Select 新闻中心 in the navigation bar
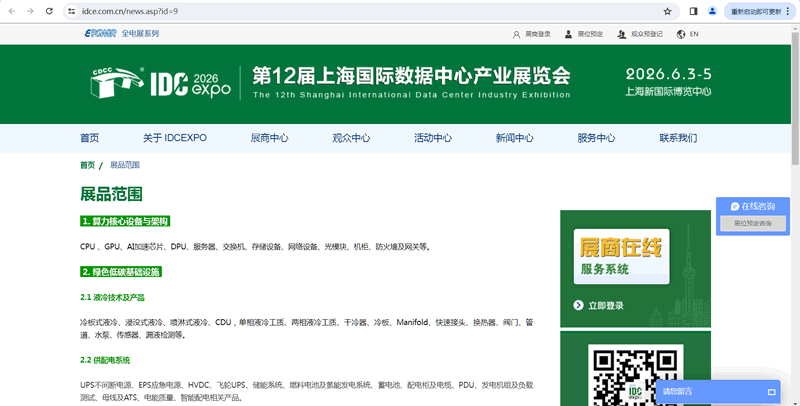This screenshot has height=406, width=800. pyautogui.click(x=514, y=138)
